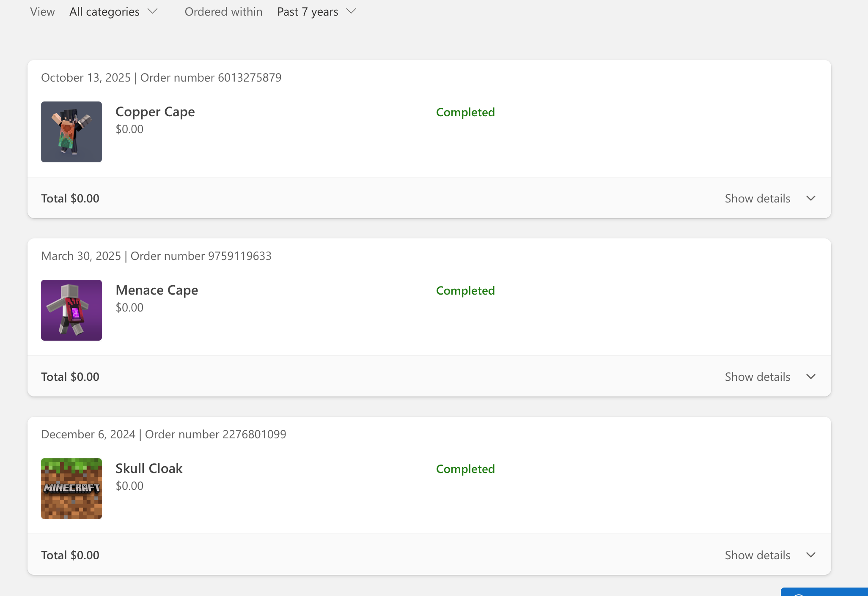The width and height of the screenshot is (868, 596).
Task: Expand details for the Copper Cape order
Action: (x=757, y=198)
